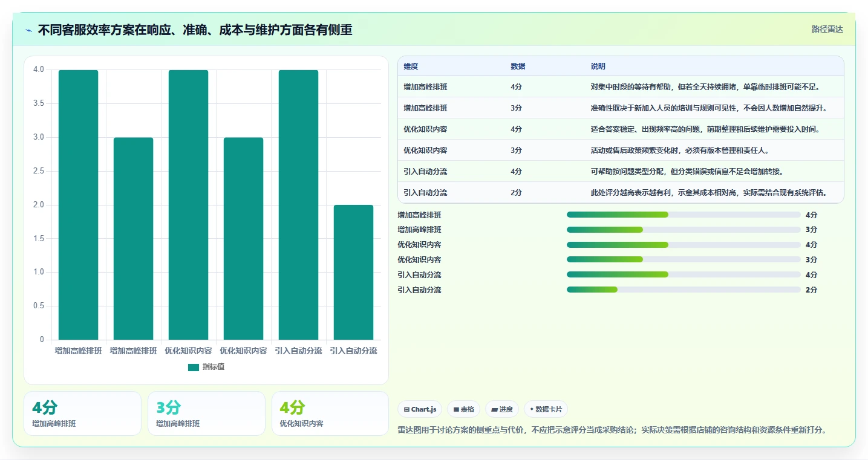Image resolution: width=868 pixels, height=460 pixels.
Task: Click the description starting 活动或售后政策频繁变化
Action: [x=679, y=151]
